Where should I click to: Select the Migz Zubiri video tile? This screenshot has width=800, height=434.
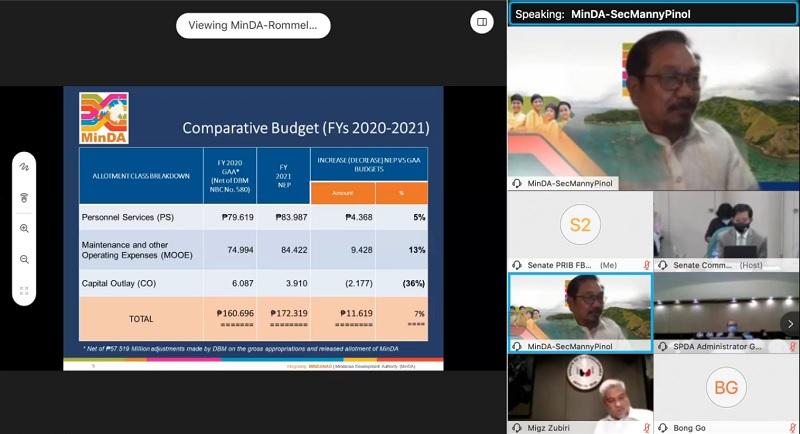579,388
